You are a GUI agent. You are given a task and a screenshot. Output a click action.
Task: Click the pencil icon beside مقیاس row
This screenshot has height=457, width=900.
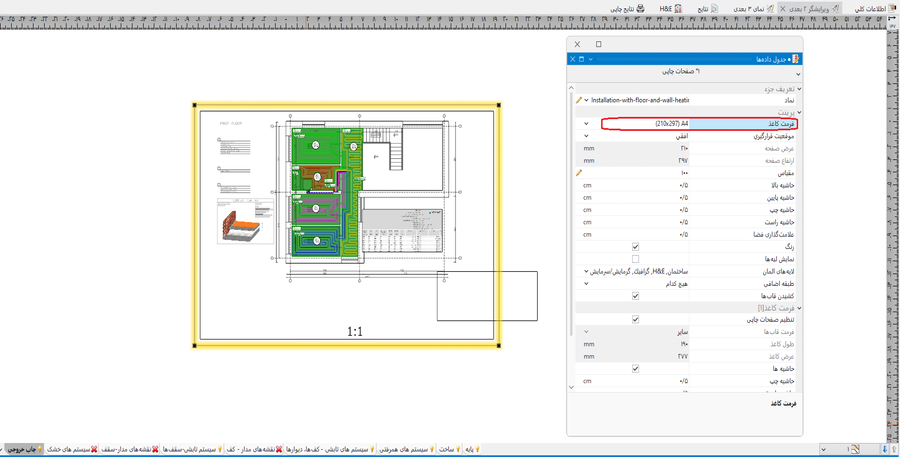point(579,173)
